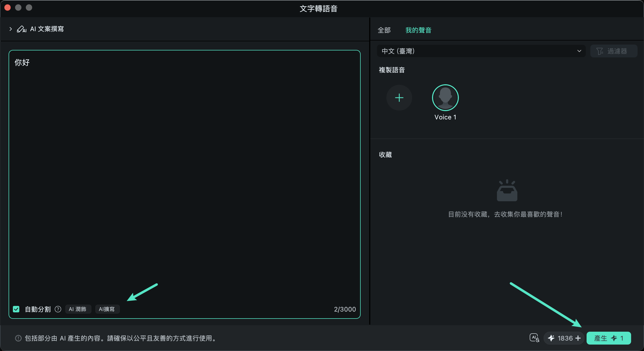
Task: Close the 文字轉語音 window with the red button
Action: 8,8
